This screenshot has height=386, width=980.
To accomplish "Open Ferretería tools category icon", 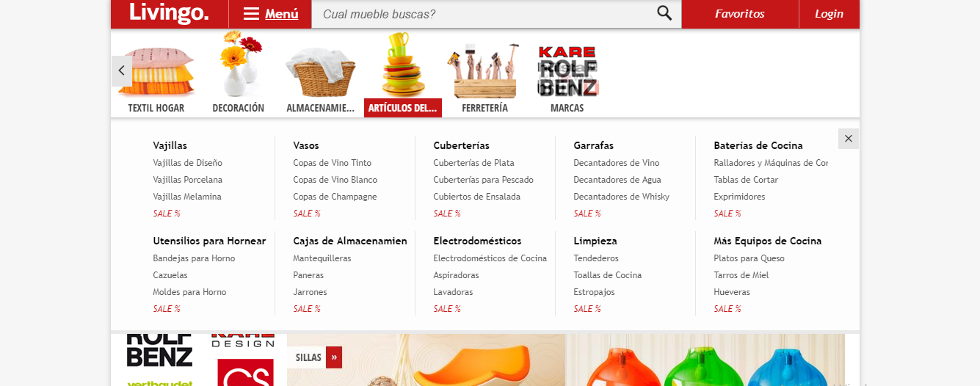I will point(485,70).
